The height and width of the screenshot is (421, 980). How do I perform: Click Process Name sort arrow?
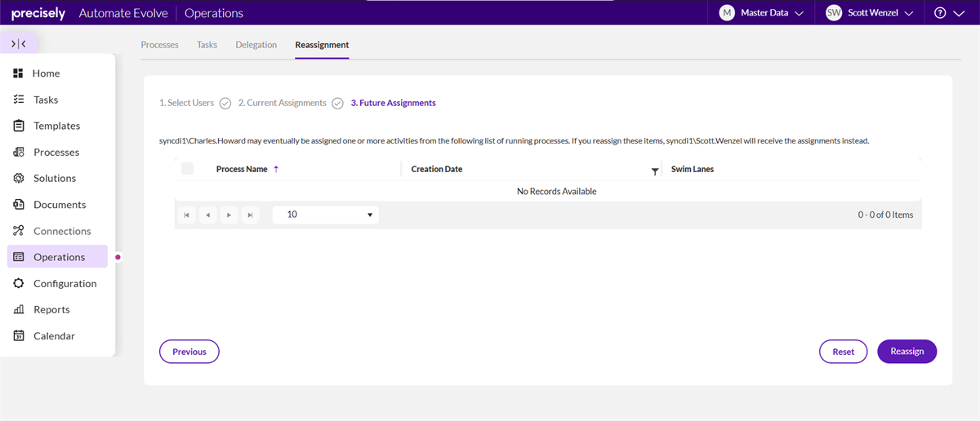tap(276, 169)
